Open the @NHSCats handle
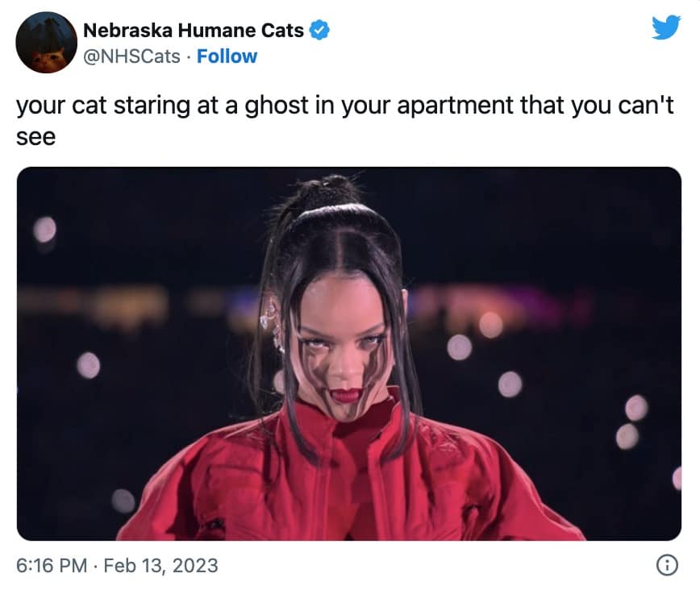This screenshot has height=590, width=700. point(131,56)
